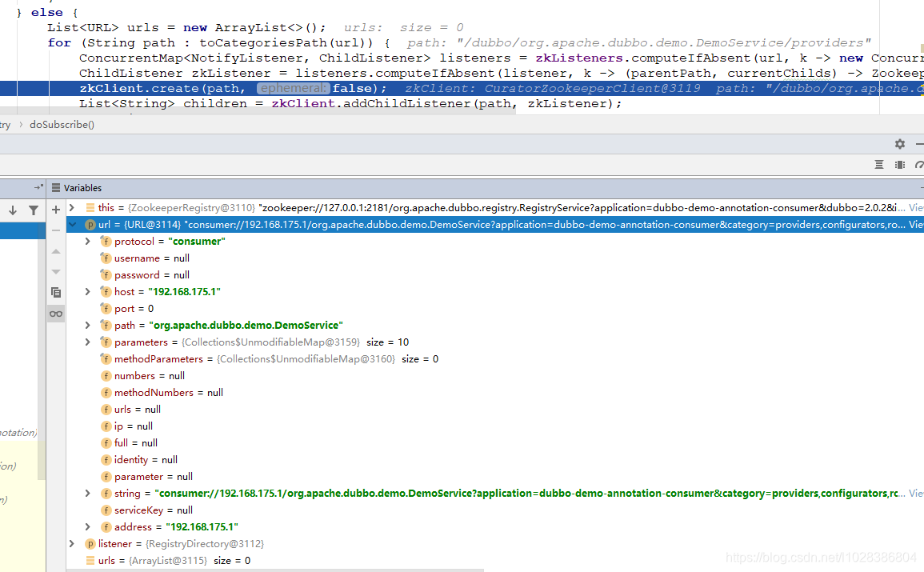Click the filter frames funnel icon
Image resolution: width=924 pixels, height=572 pixels.
34,210
